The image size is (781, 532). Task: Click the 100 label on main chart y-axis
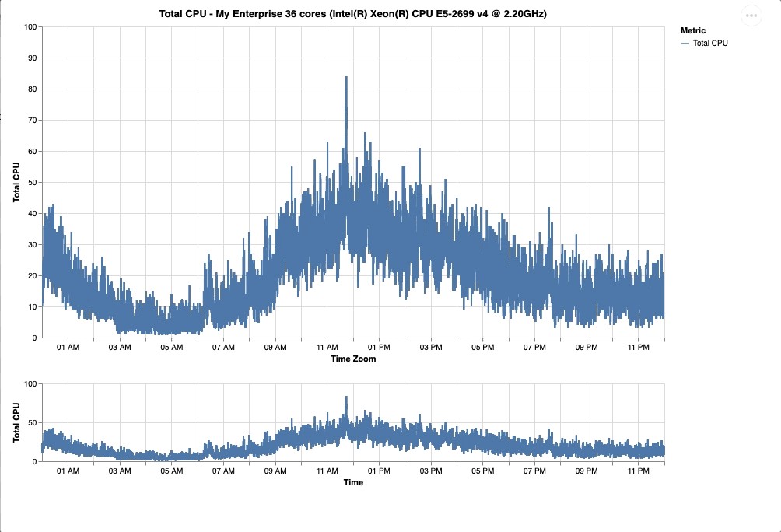click(x=30, y=27)
